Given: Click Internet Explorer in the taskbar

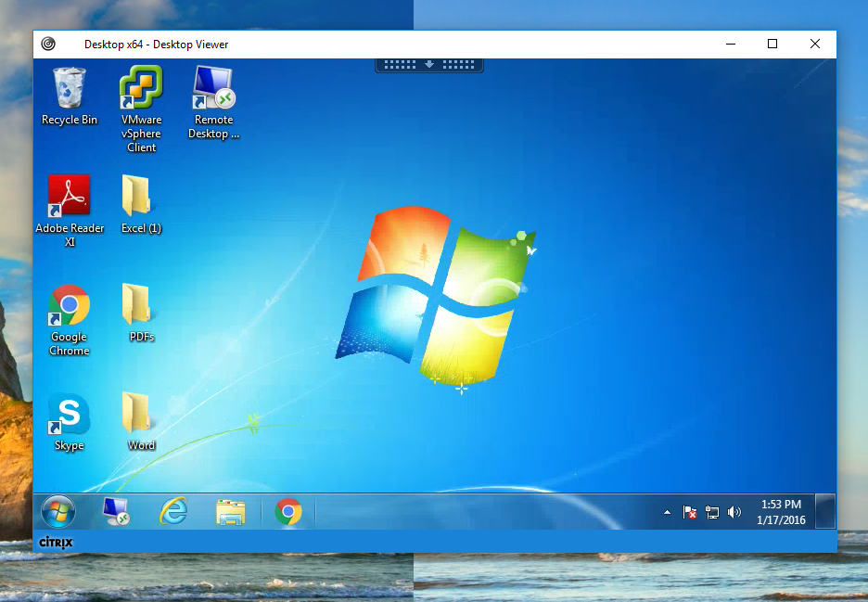Looking at the screenshot, I should (173, 511).
